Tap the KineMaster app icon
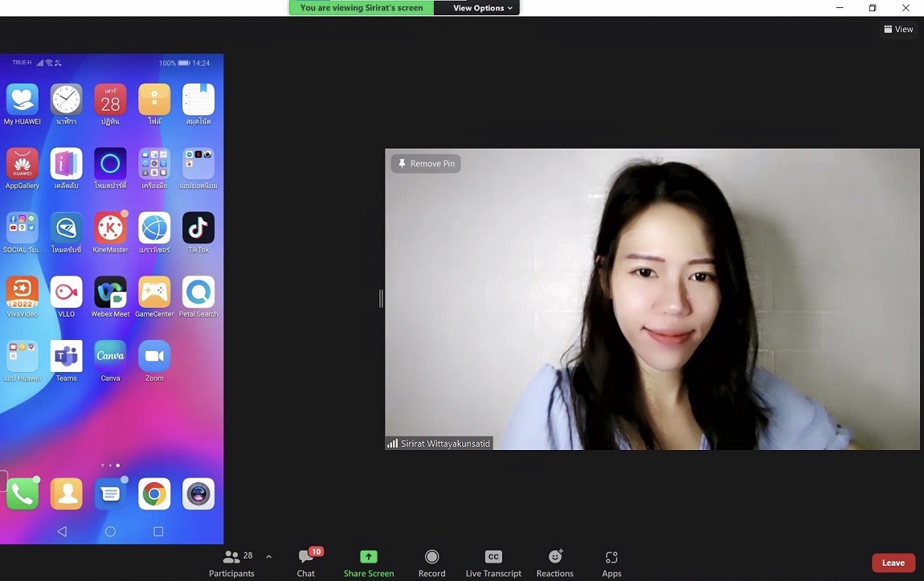The image size is (924, 581). tap(110, 228)
